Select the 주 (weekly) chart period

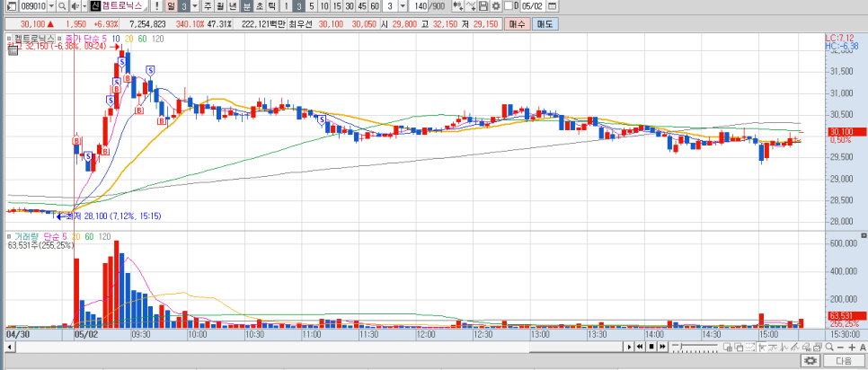(208, 6)
